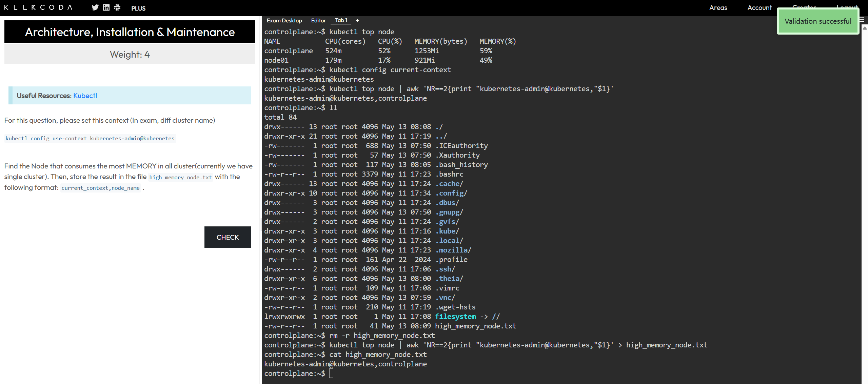868x384 pixels.
Task: Click the kubectl config use-context command snippet
Action: [x=90, y=138]
